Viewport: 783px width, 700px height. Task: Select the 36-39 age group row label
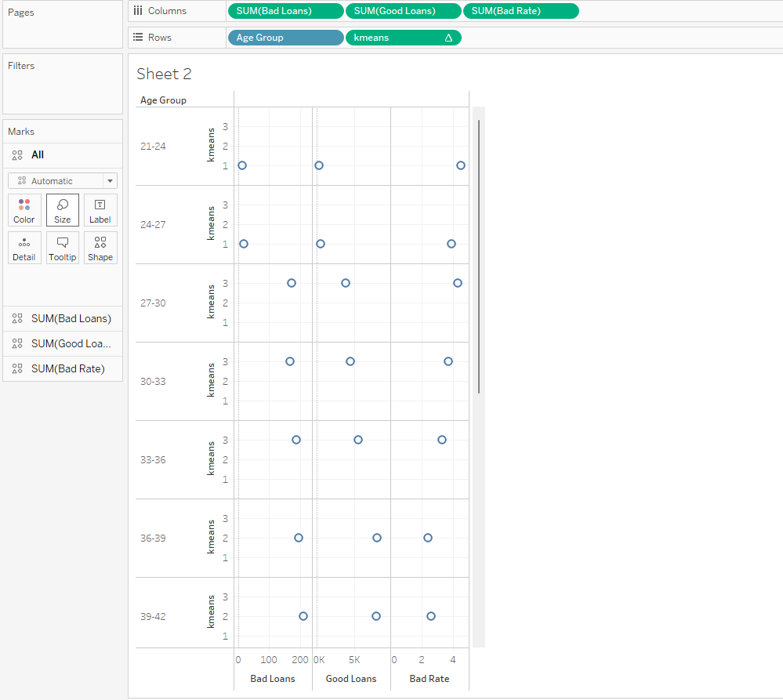(153, 539)
